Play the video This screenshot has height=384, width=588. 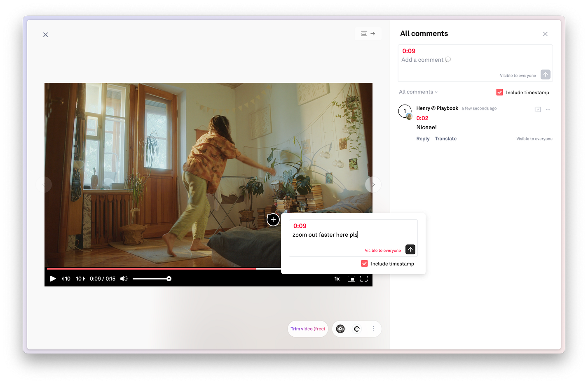(53, 279)
